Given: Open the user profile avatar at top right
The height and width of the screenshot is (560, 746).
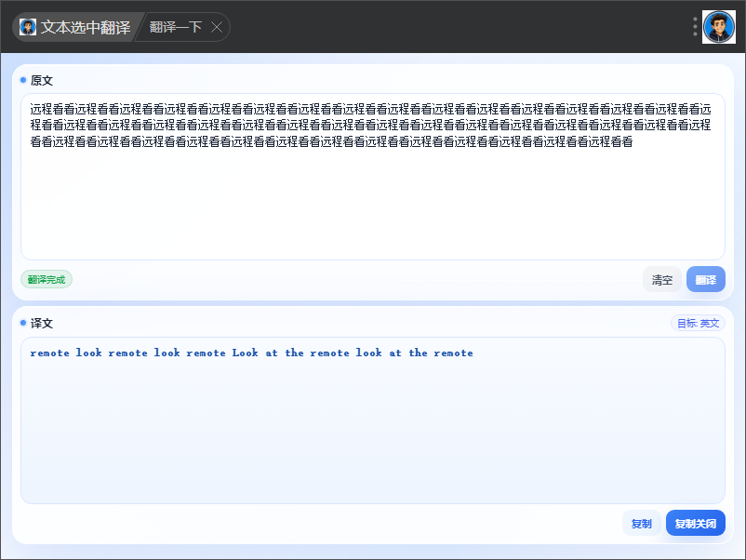Looking at the screenshot, I should tap(719, 27).
